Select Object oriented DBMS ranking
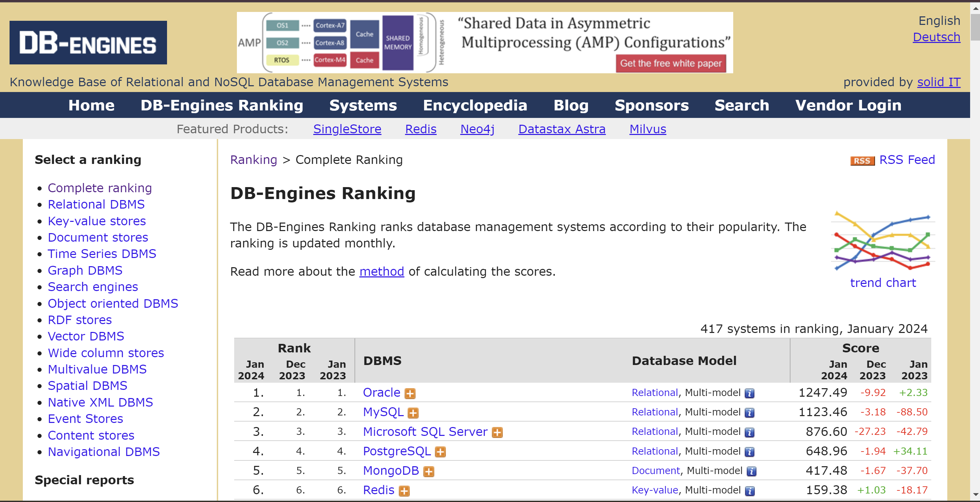This screenshot has width=980, height=502. tap(113, 303)
